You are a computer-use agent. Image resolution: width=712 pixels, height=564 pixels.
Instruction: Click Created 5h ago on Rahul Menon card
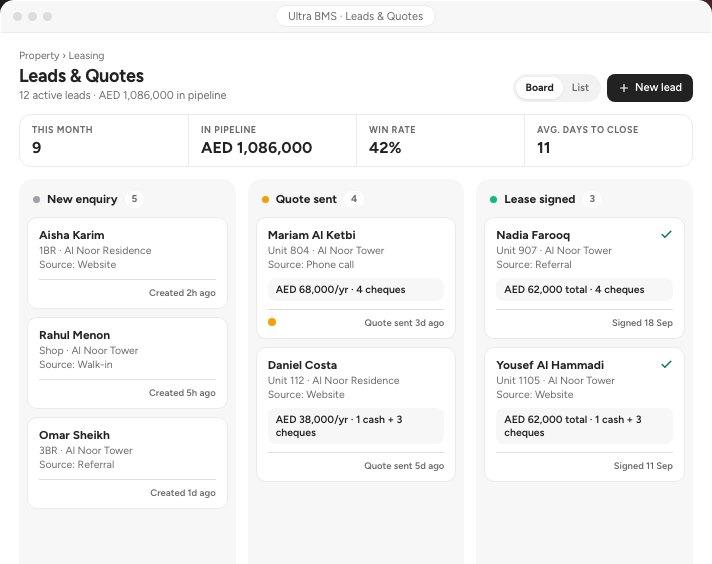point(182,393)
